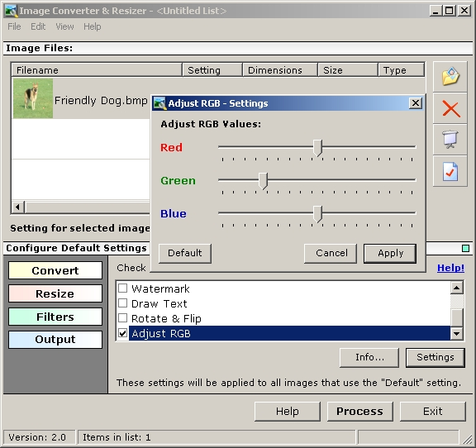Click the Setting column header

point(212,70)
